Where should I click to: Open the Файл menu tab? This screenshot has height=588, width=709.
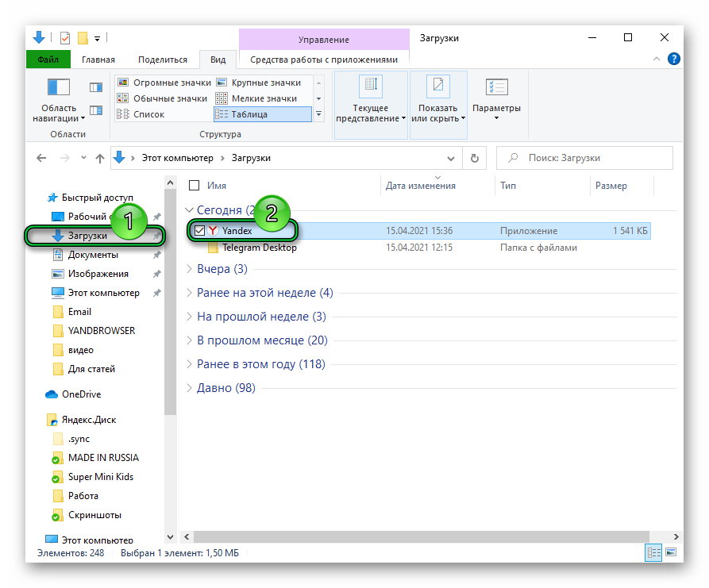48,60
